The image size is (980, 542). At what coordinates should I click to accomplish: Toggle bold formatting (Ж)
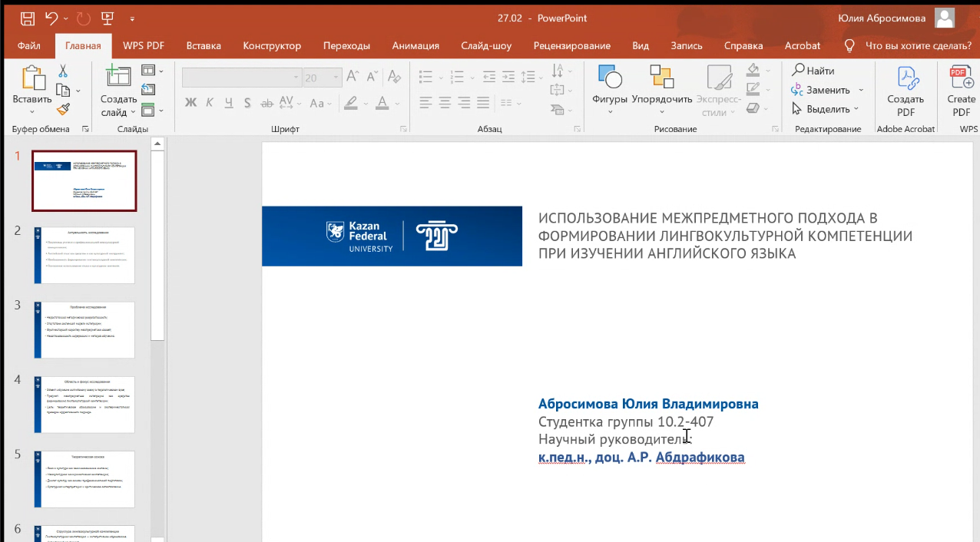(x=190, y=103)
